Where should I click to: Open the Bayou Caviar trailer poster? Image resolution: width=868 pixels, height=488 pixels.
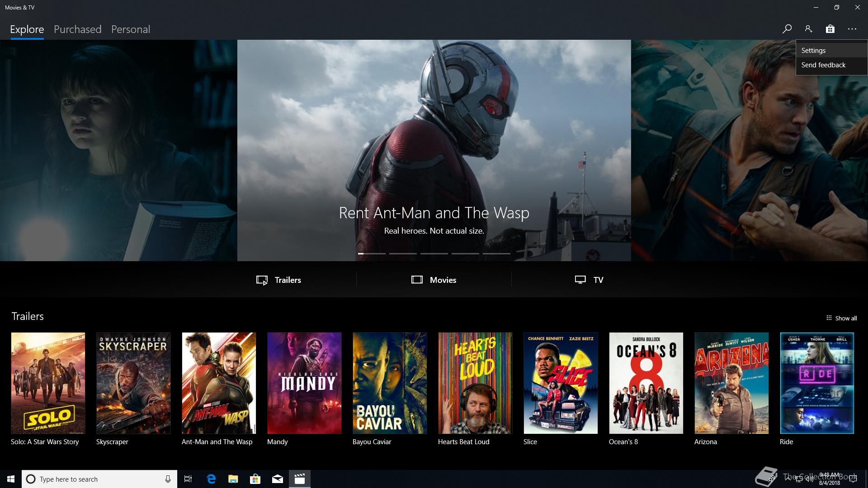click(390, 383)
